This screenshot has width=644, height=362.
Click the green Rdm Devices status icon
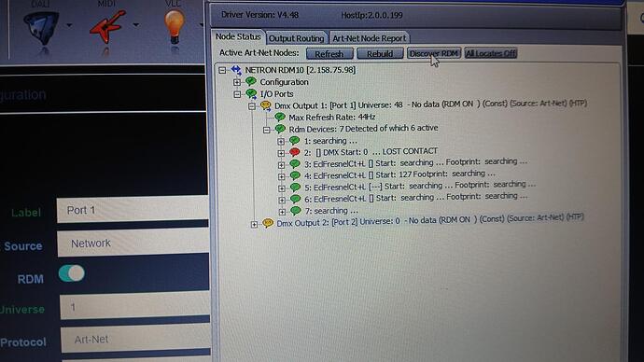[280, 129]
